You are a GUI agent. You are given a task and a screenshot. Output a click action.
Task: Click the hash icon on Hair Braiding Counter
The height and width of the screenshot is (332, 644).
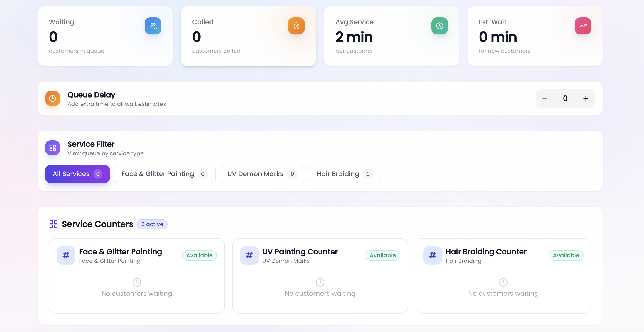(433, 255)
